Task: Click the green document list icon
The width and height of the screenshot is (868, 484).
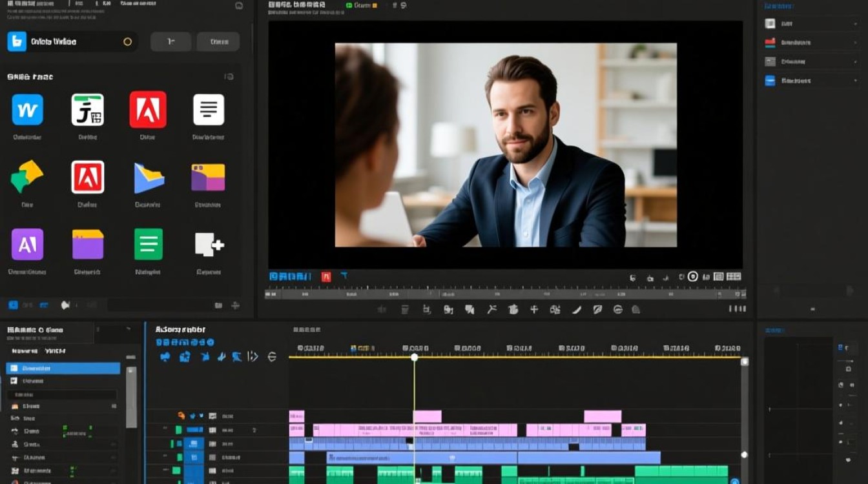Action: pyautogui.click(x=149, y=244)
